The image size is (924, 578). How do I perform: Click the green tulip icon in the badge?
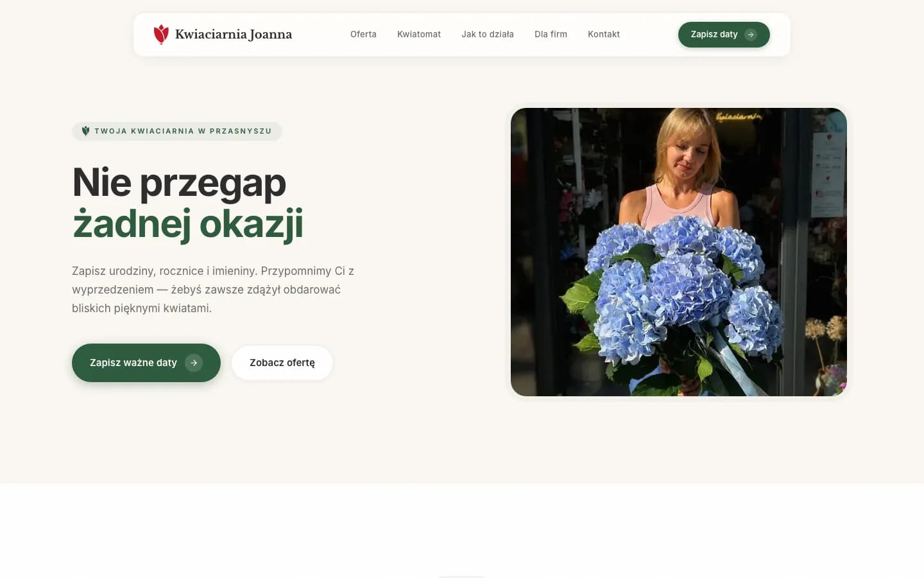(85, 131)
